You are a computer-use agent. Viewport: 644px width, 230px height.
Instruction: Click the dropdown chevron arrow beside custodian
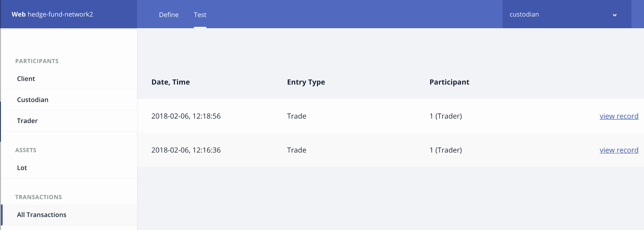(615, 15)
